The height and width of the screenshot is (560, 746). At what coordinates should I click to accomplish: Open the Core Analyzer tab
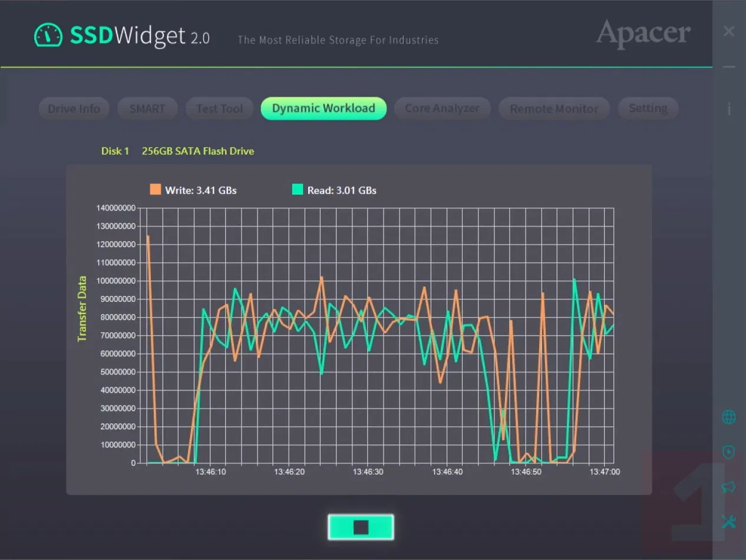tap(442, 108)
